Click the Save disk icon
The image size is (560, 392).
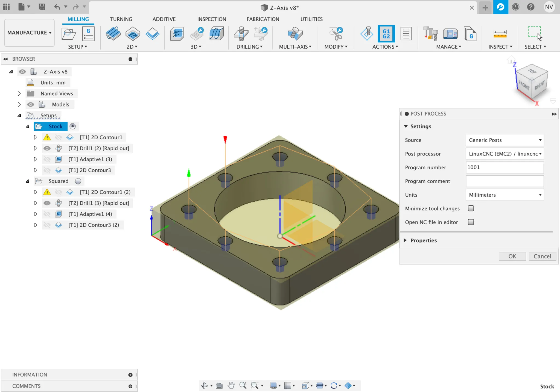[42, 7]
